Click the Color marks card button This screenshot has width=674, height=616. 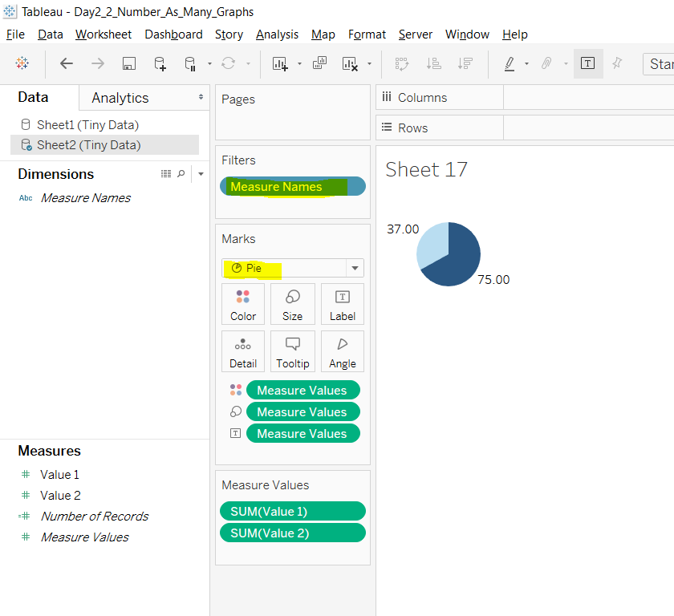tap(243, 304)
